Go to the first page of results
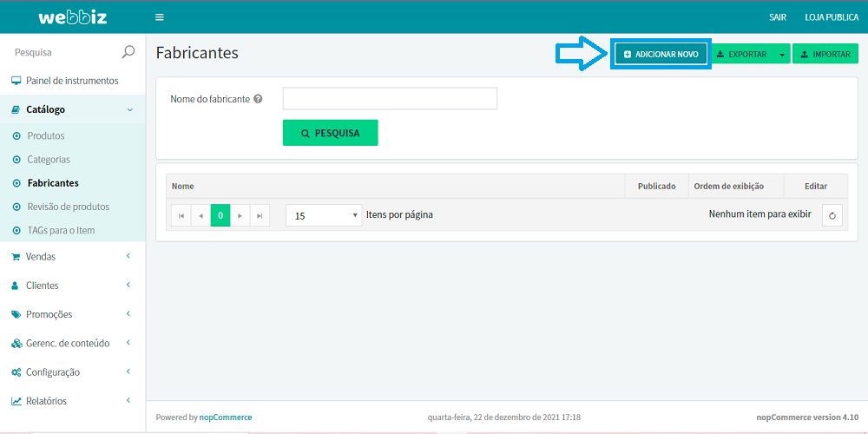This screenshot has height=434, width=868. coord(181,215)
